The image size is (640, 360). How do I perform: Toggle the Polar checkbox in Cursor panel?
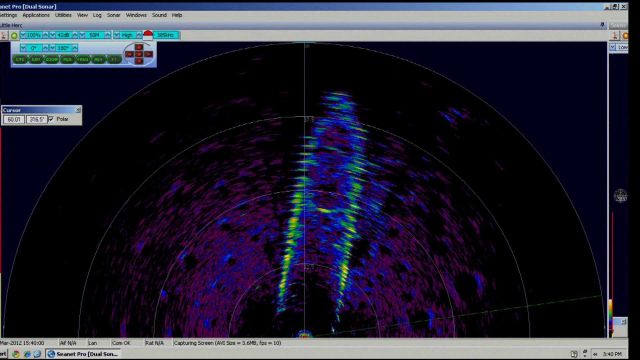point(51,119)
